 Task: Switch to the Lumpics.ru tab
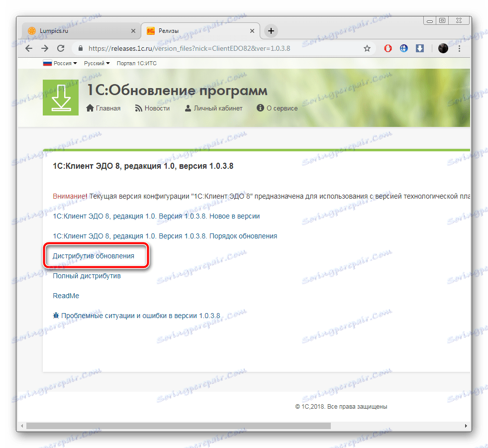pyautogui.click(x=81, y=31)
